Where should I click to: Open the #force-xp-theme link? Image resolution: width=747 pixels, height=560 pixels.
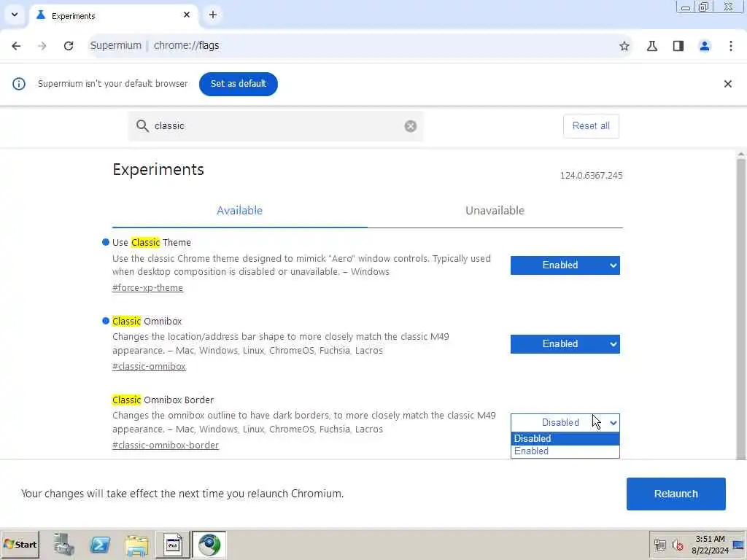[147, 287]
